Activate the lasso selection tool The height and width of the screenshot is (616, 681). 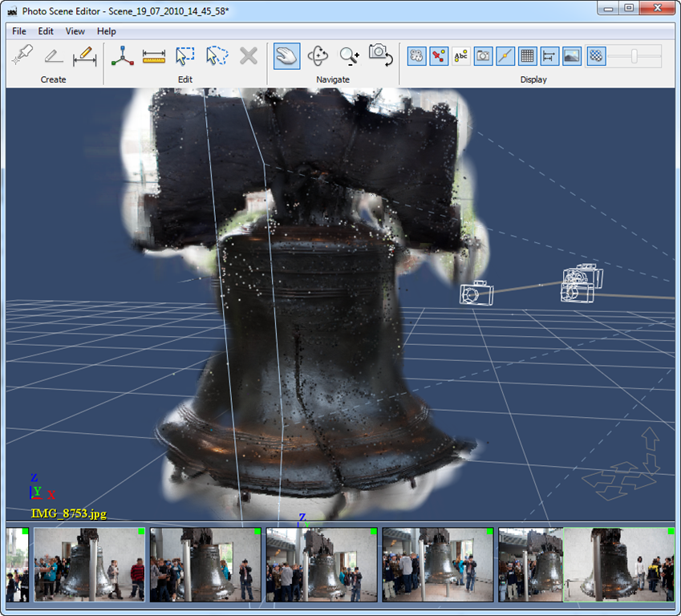click(x=217, y=56)
